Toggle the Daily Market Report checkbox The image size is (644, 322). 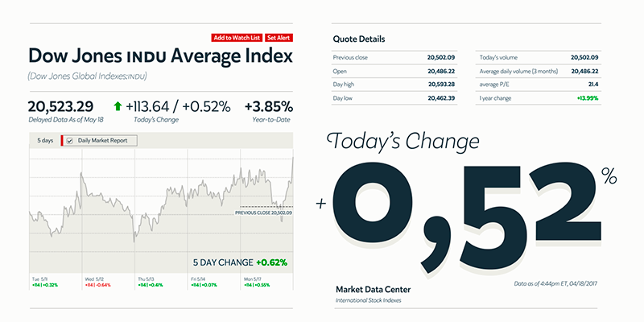click(x=69, y=141)
